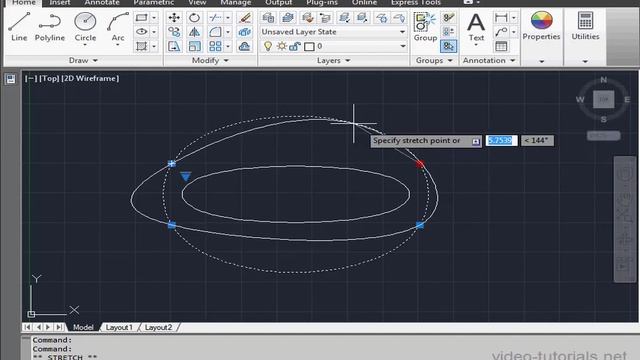
Task: Select the Line draw tool
Action: click(19, 26)
